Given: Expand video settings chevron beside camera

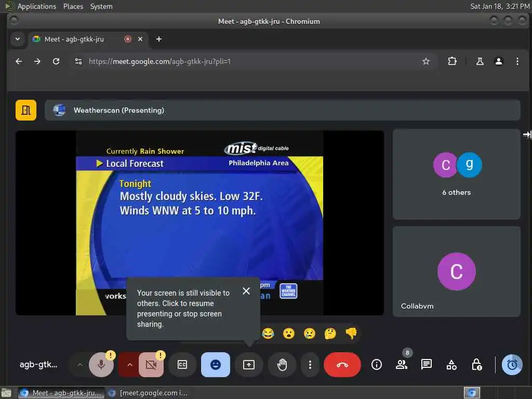Looking at the screenshot, I should click(129, 365).
